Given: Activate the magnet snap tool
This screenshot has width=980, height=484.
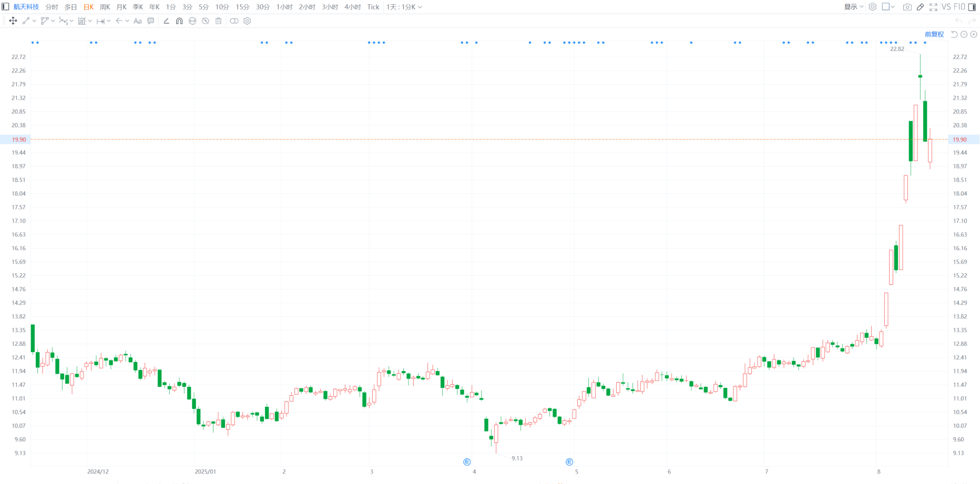Looking at the screenshot, I should coord(179,21).
